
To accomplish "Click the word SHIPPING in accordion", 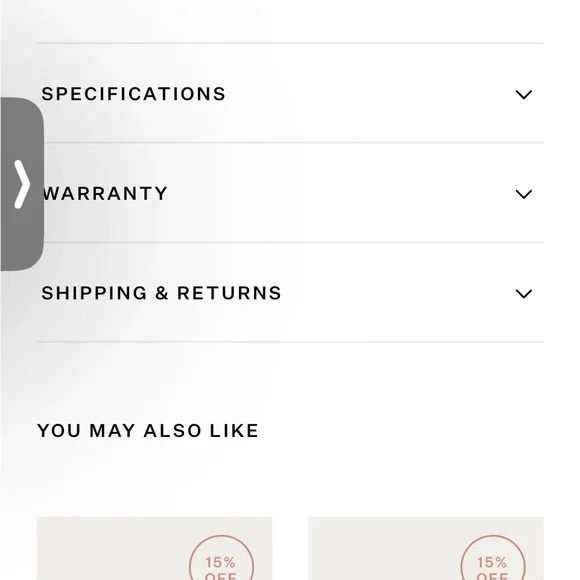I will 94,293.
